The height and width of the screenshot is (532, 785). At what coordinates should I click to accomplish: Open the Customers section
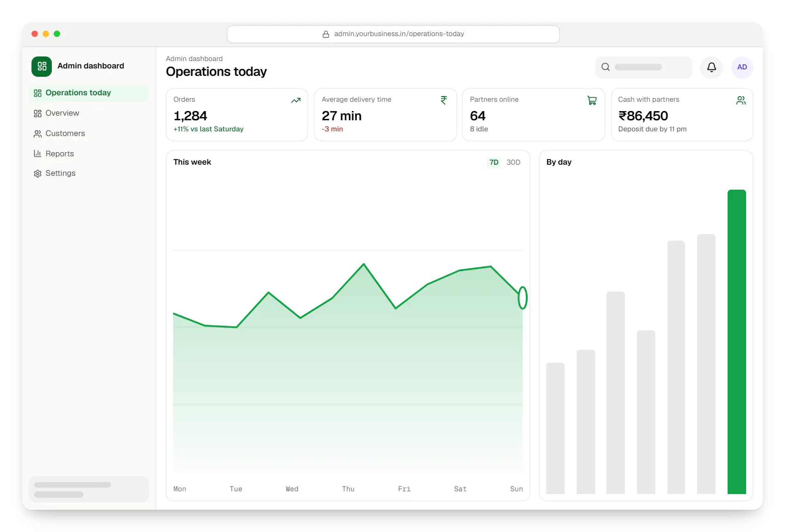[89, 134]
